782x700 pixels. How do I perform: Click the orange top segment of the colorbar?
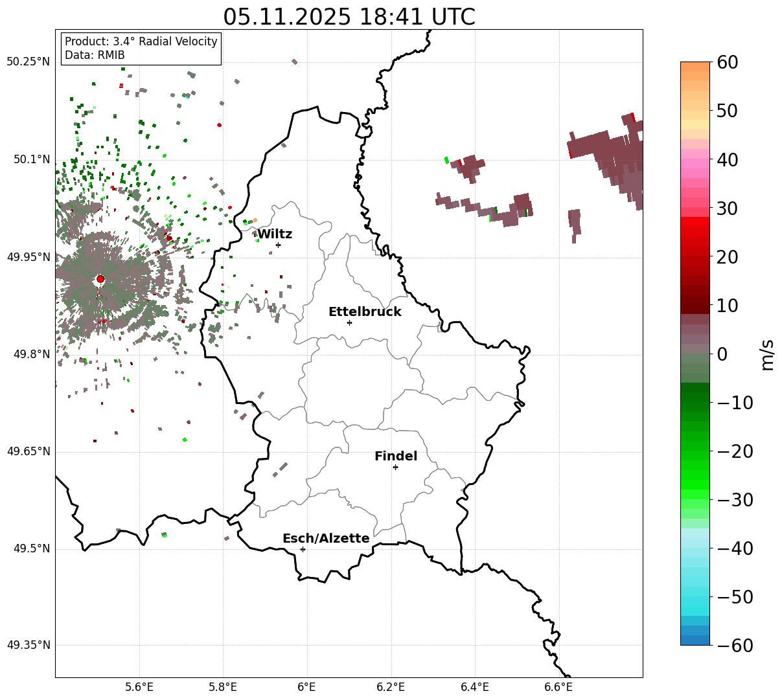[x=695, y=67]
